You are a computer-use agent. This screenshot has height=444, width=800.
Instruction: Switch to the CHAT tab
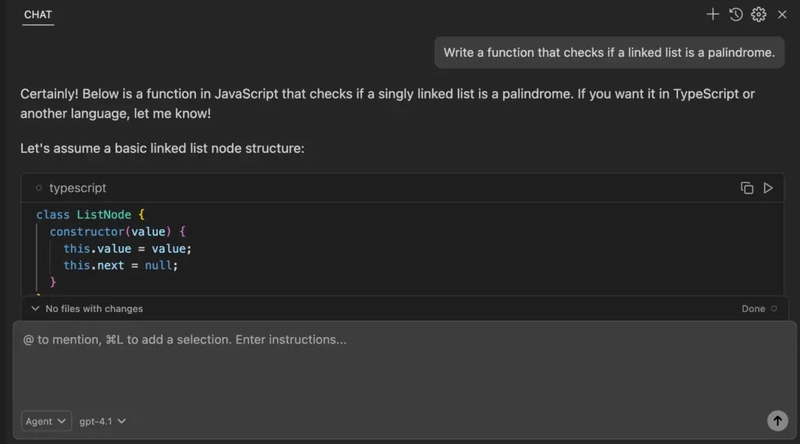tap(38, 15)
